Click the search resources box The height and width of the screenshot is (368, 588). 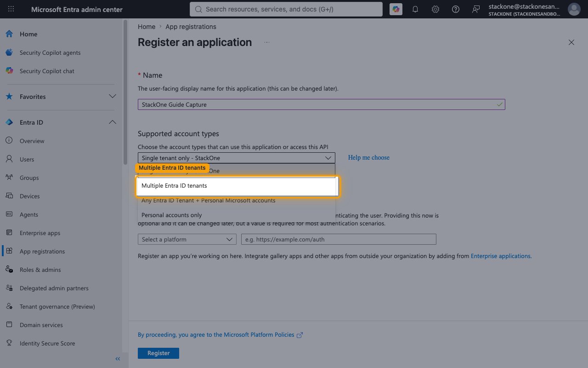[286, 9]
